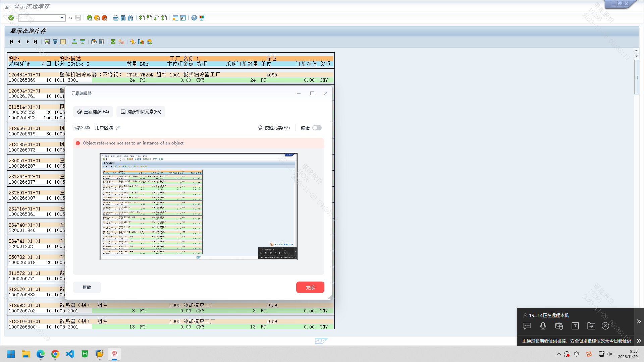Viewport: 644px width, 362px height.
Task: Toggle the 编辑 switch on
Action: point(317,128)
